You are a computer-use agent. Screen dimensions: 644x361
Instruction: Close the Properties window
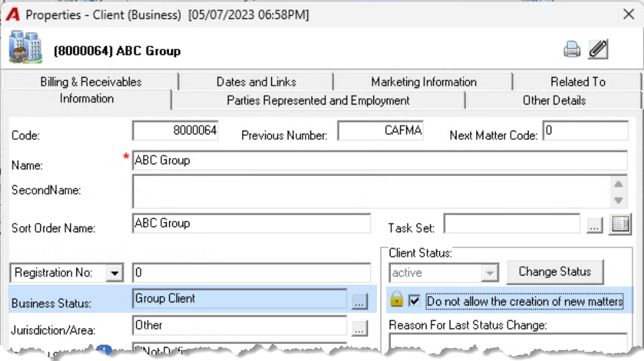click(x=628, y=15)
